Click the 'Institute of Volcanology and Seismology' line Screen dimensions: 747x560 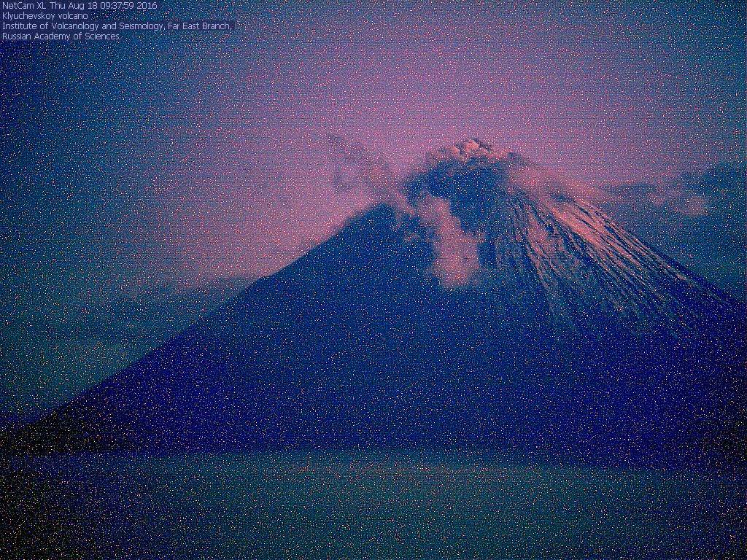[x=117, y=26]
